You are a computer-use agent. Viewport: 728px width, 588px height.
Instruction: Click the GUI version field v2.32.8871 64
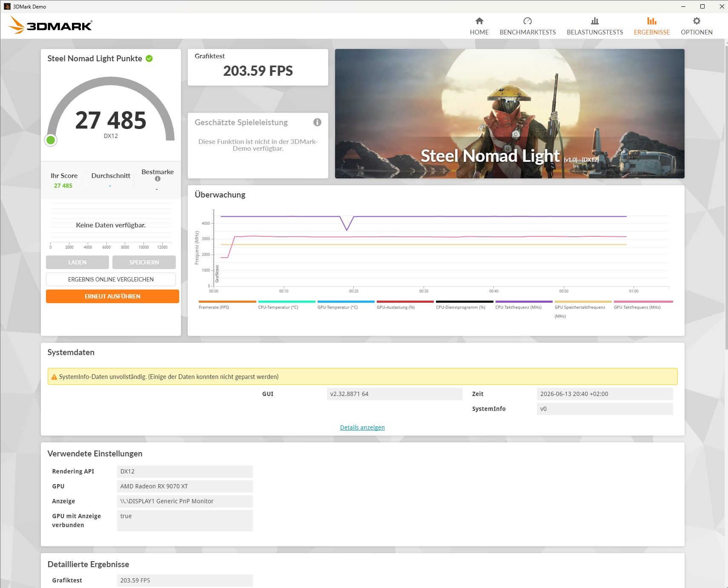point(394,394)
